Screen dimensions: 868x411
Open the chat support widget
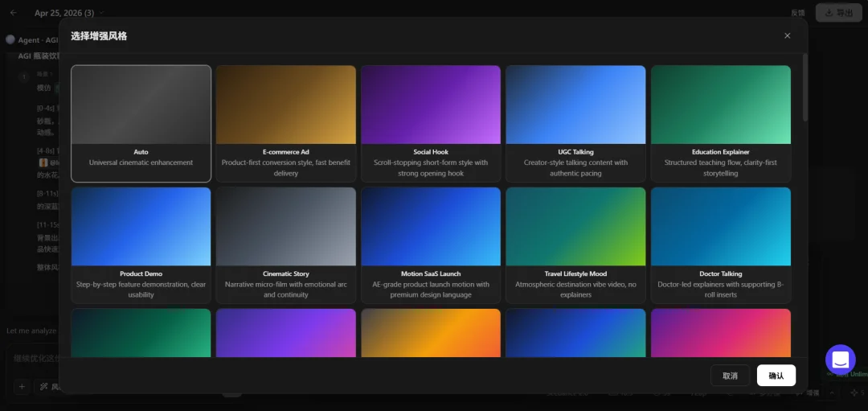[840, 360]
